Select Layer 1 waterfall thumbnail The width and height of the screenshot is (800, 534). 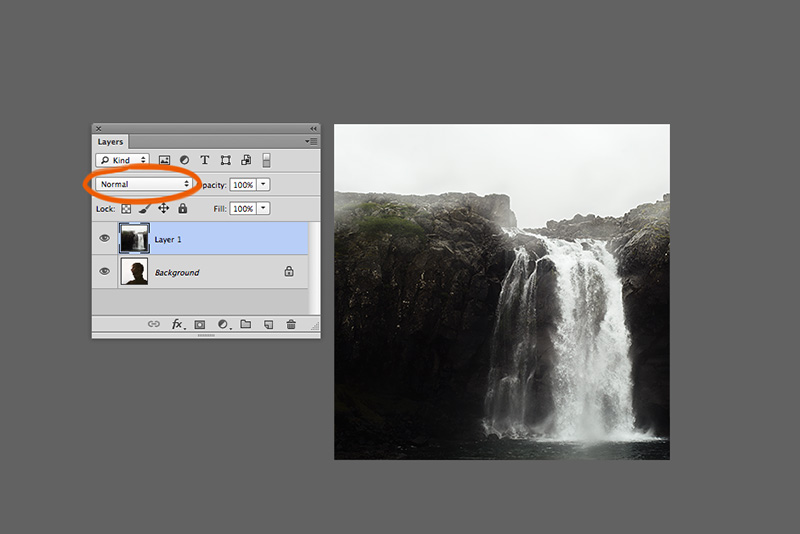(134, 238)
